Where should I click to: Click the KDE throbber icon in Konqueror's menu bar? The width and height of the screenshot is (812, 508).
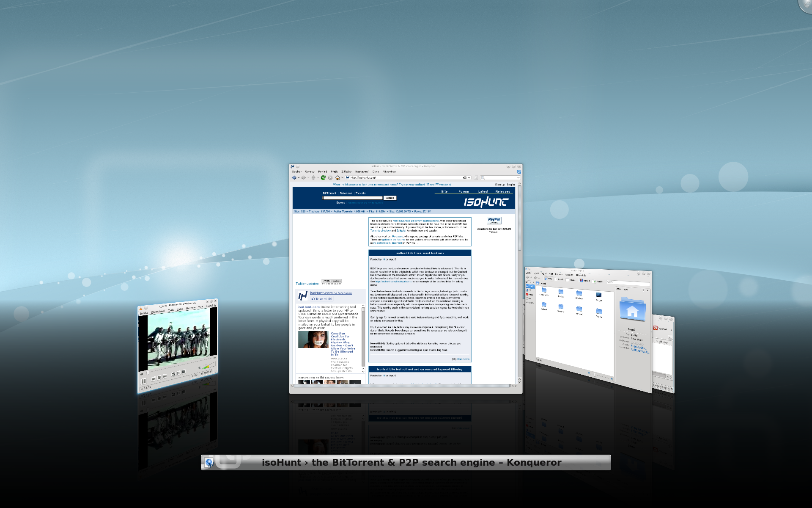[x=519, y=171]
